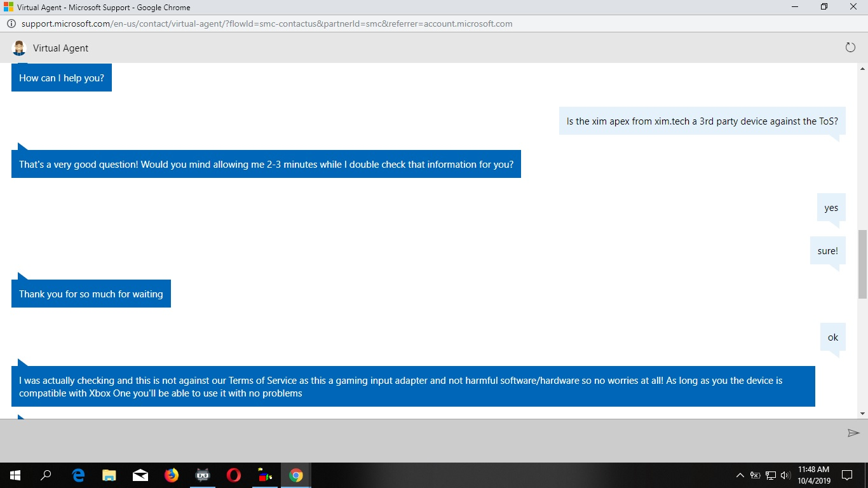Viewport: 868px width, 488px height.
Task: Click the restart conversation icon
Action: pyautogui.click(x=850, y=47)
